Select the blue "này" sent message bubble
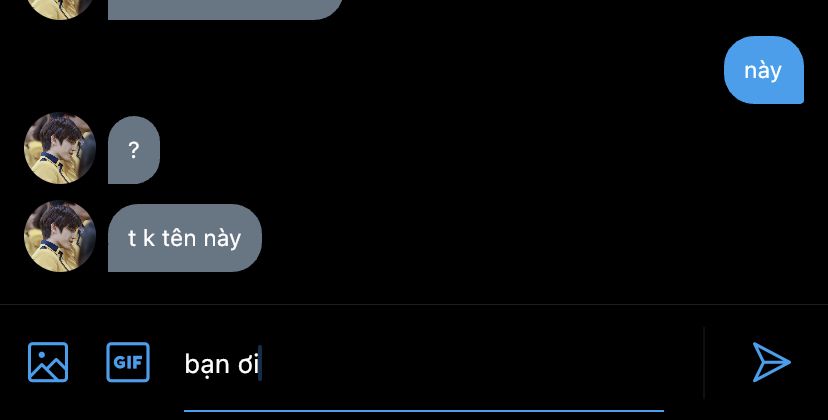The height and width of the screenshot is (420, 828). click(764, 70)
